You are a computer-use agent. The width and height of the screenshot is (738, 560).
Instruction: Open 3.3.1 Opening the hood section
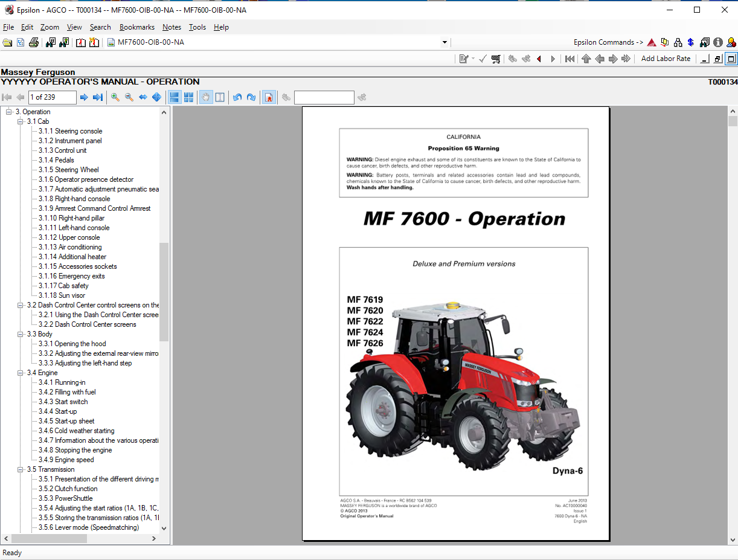(72, 344)
